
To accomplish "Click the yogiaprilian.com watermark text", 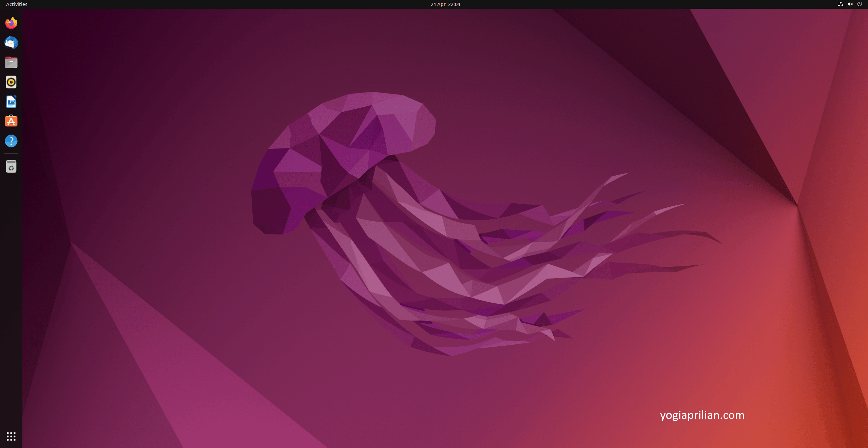I will [702, 415].
